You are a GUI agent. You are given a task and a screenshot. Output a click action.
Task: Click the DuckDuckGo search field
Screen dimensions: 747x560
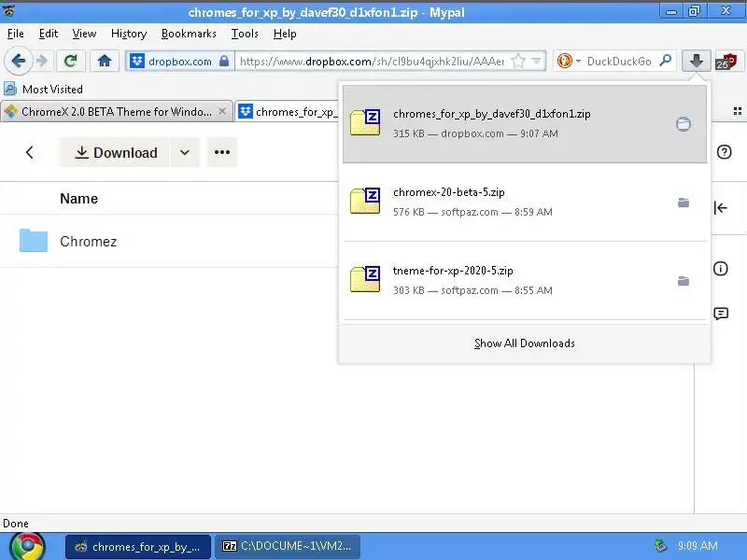point(619,61)
